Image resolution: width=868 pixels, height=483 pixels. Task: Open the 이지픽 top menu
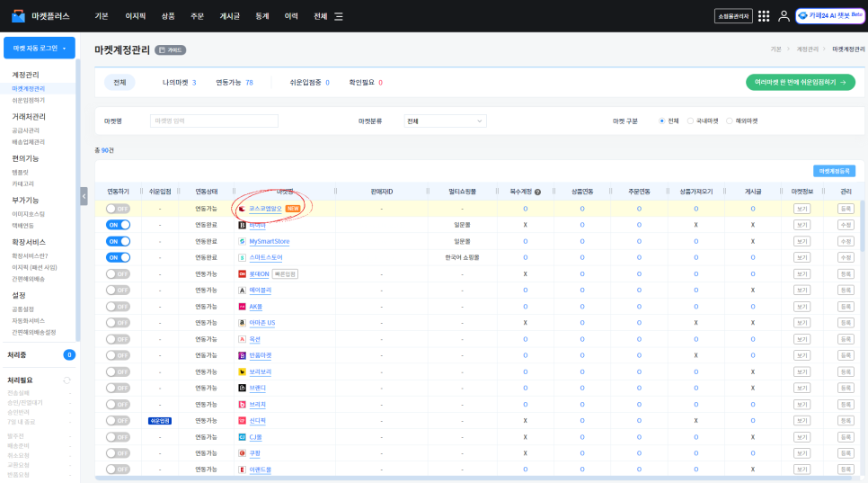pyautogui.click(x=136, y=16)
